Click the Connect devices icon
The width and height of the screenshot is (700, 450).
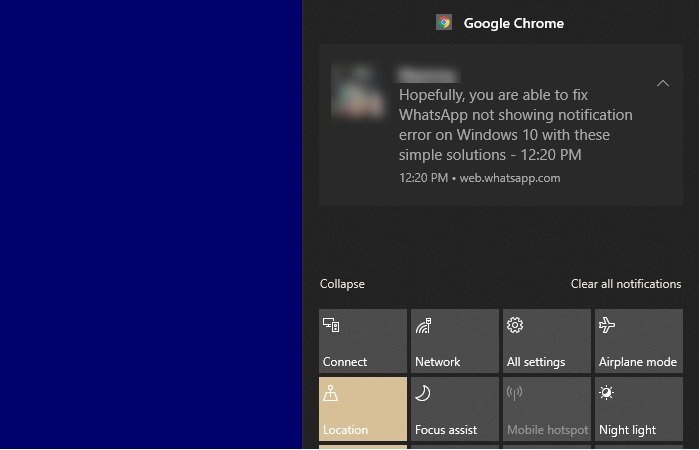[331, 325]
